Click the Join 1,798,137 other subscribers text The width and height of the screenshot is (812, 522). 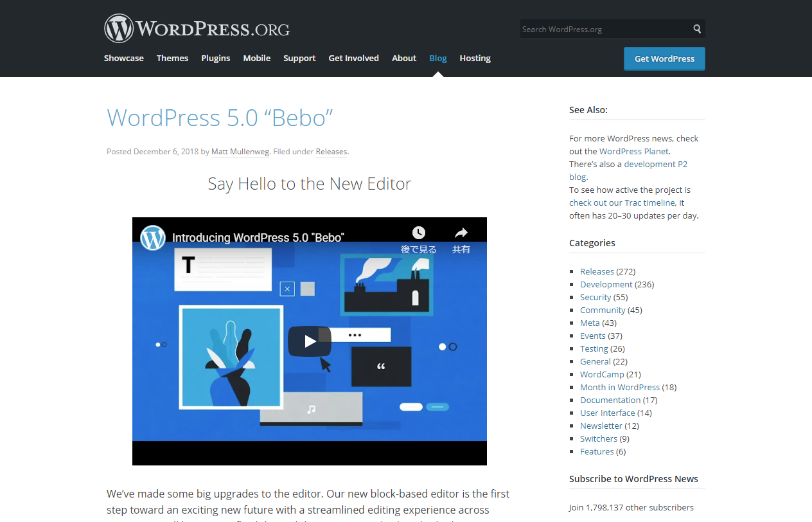(631, 507)
